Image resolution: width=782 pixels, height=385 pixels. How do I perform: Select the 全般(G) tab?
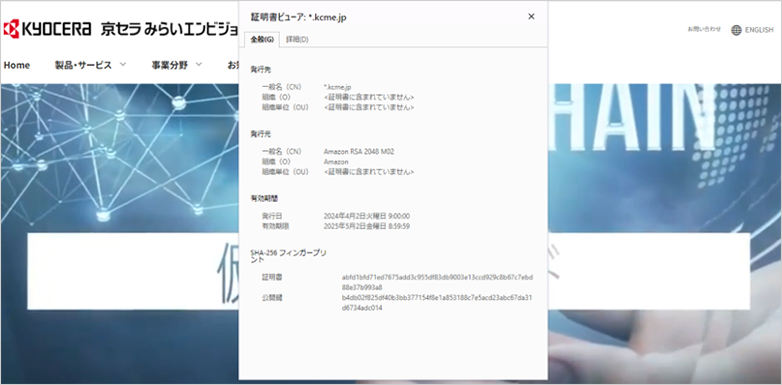[262, 39]
